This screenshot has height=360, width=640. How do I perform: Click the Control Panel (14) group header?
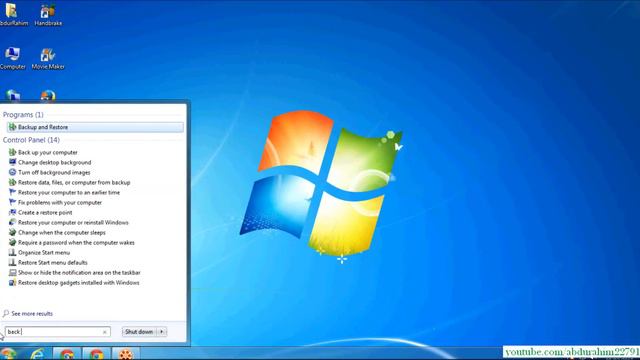(31, 140)
